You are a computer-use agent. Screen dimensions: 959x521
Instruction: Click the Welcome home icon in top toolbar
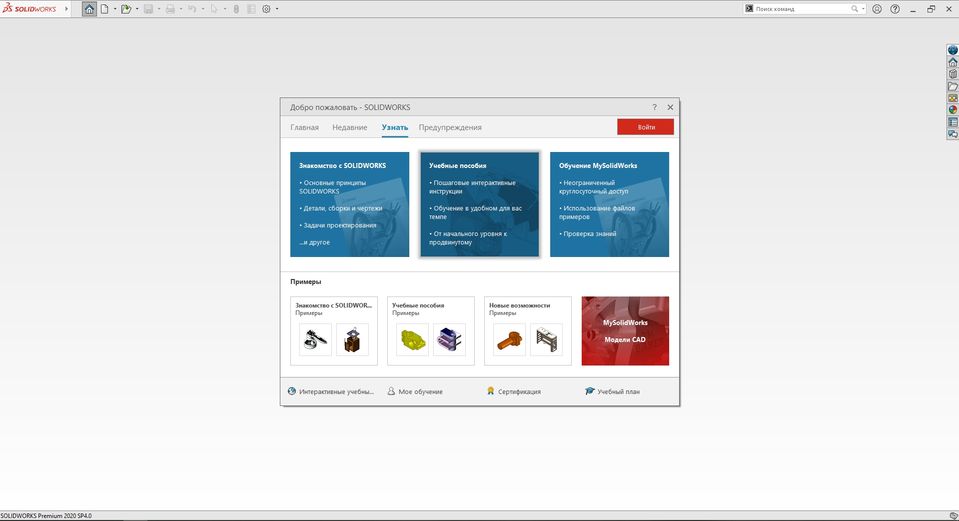(x=90, y=9)
